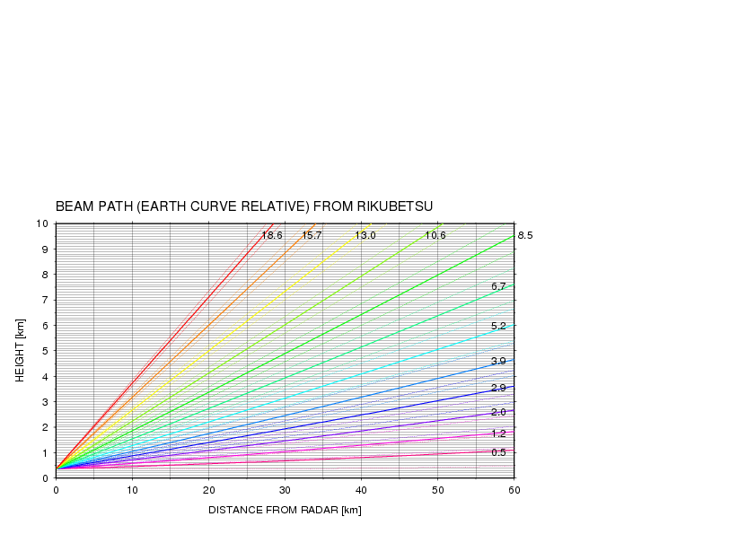Click y-axis tick label 5

(x=45, y=351)
